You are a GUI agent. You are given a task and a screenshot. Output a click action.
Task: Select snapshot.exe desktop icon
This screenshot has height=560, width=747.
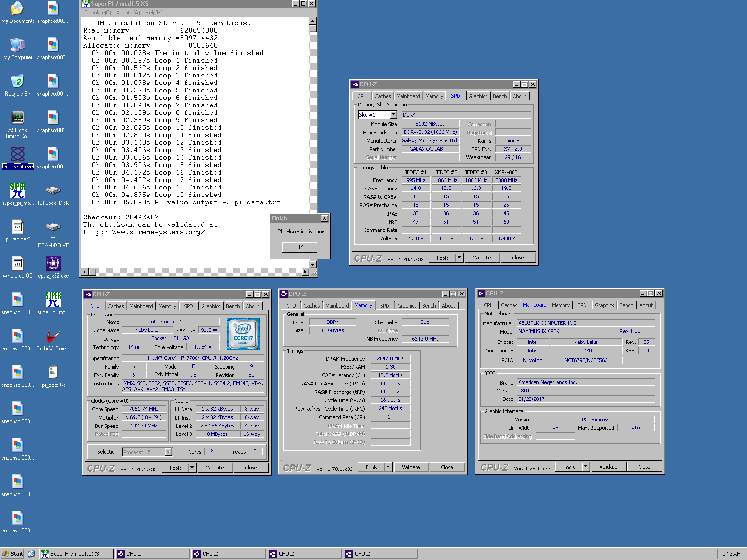tap(18, 158)
